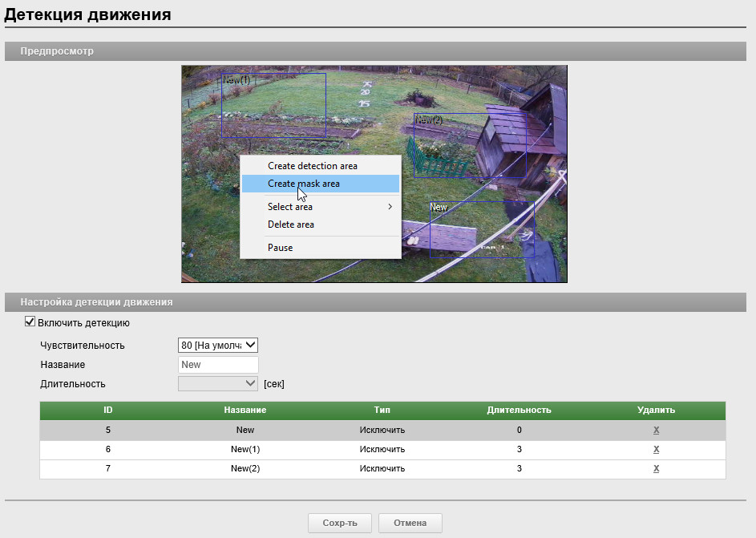The width and height of the screenshot is (756, 538).
Task: Select the New(2) area in preview
Action: pos(470,145)
